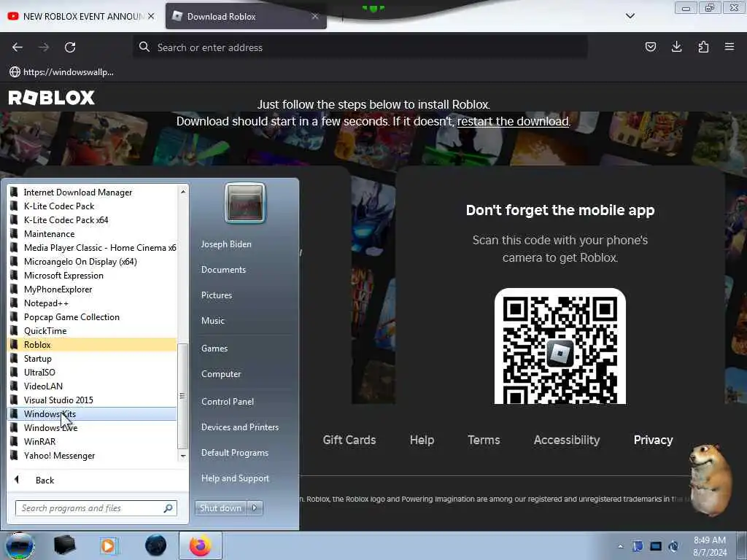Click the Roblox logo on the page
Image resolution: width=747 pixels, height=560 pixels.
[52, 98]
